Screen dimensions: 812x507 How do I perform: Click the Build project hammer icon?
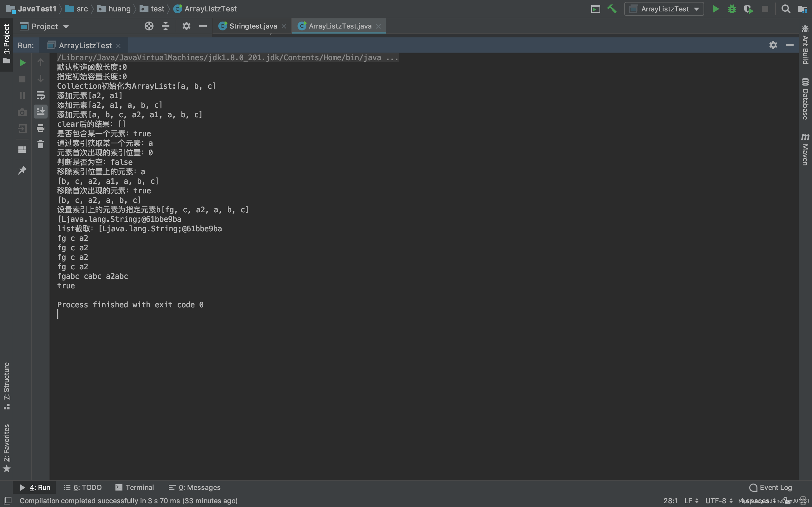[612, 9]
